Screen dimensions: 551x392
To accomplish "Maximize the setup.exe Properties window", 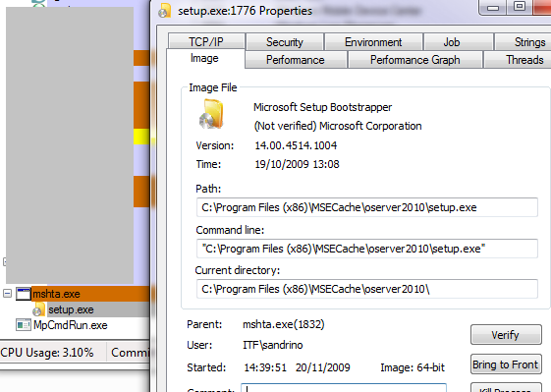I will coord(520,7).
